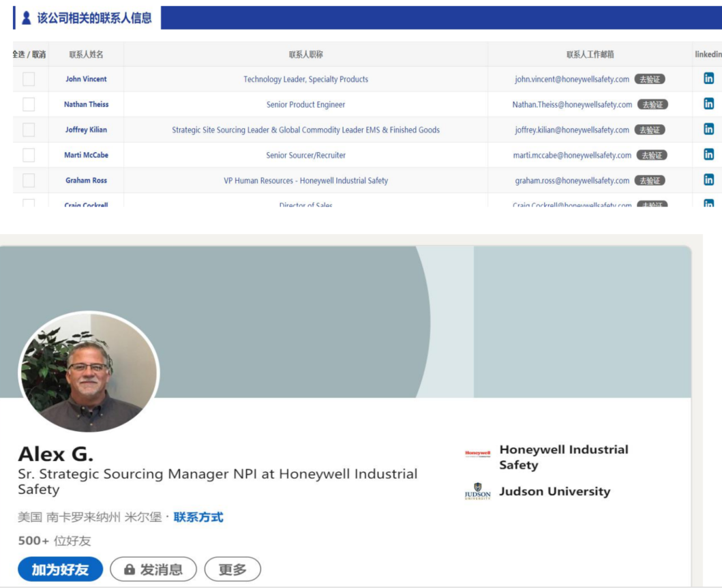Image resolution: width=722 pixels, height=588 pixels.
Task: Click the Honeywell company logo
Action: click(x=477, y=454)
